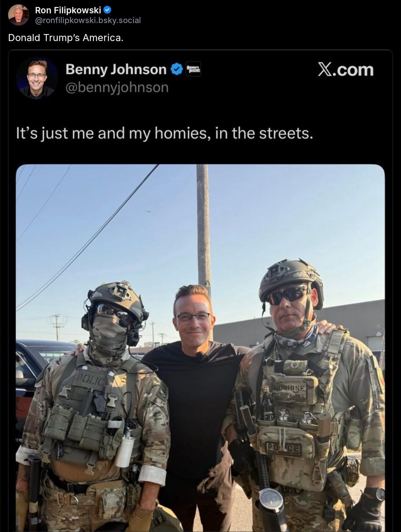Viewport: 401px width, 532px height.
Task: Select the "Donald Trump's America." post text
Action: pyautogui.click(x=66, y=38)
